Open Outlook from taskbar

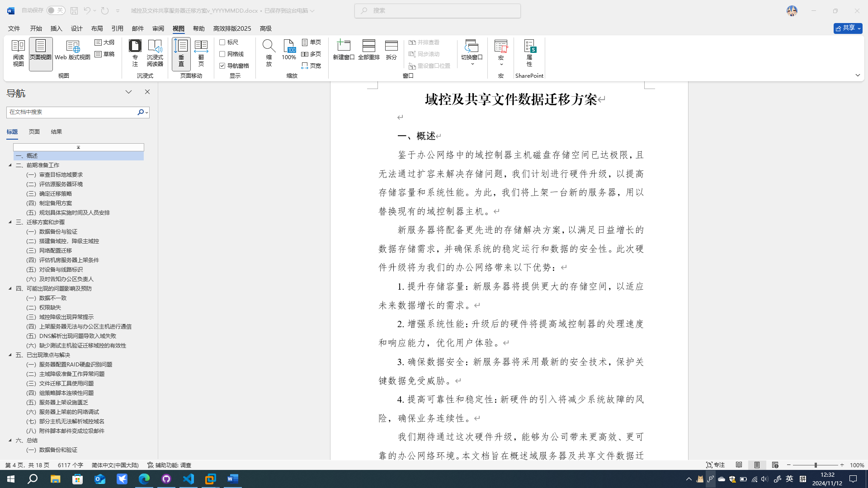click(x=100, y=479)
